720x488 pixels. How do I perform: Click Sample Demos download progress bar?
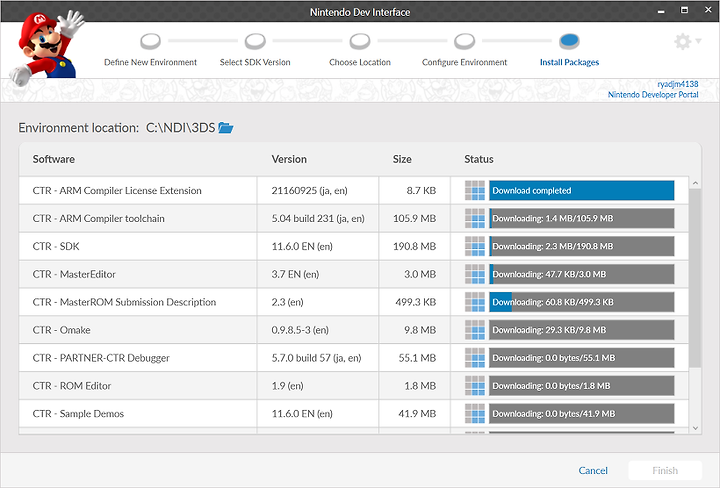[x=582, y=414]
